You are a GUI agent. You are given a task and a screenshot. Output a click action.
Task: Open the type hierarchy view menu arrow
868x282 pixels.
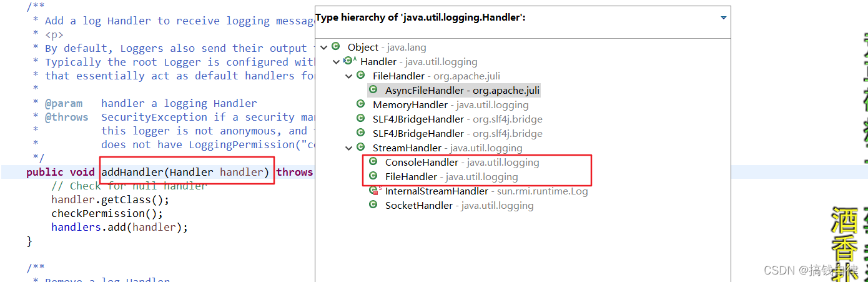click(724, 18)
